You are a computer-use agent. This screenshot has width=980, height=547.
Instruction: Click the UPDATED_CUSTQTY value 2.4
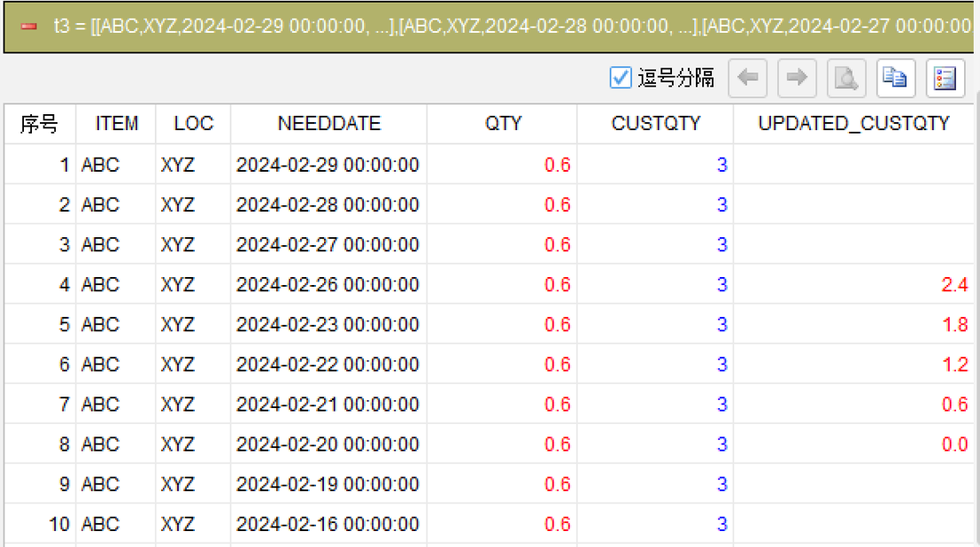[x=954, y=284]
